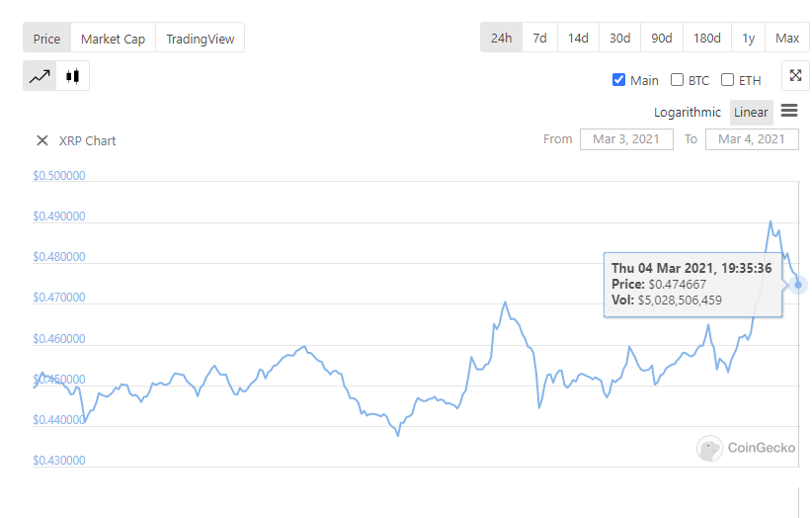Open the From date field

[626, 139]
